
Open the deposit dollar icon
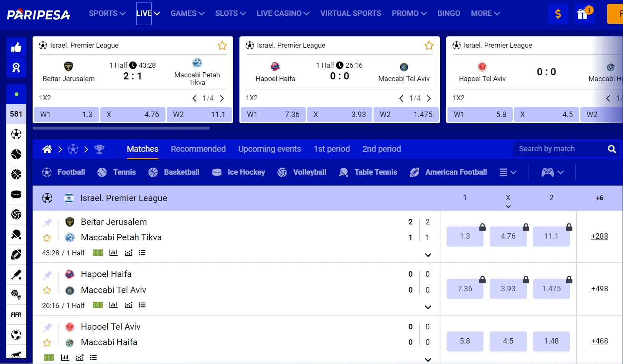click(558, 14)
